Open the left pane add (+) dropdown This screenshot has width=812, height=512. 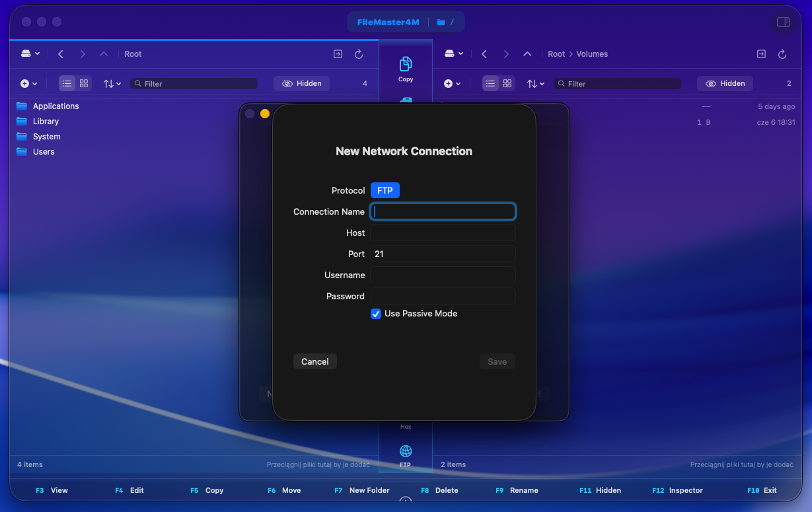tap(28, 84)
